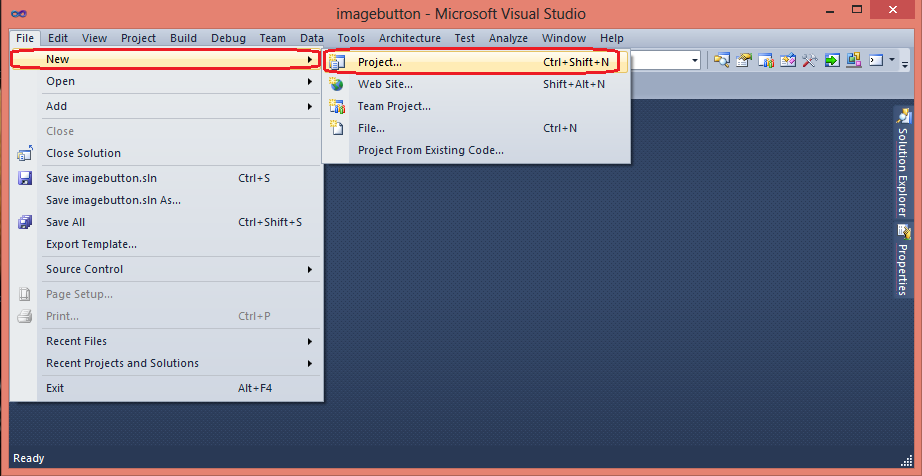Screen dimensions: 922x476
Task: Open the Help menu
Action: pyautogui.click(x=612, y=38)
